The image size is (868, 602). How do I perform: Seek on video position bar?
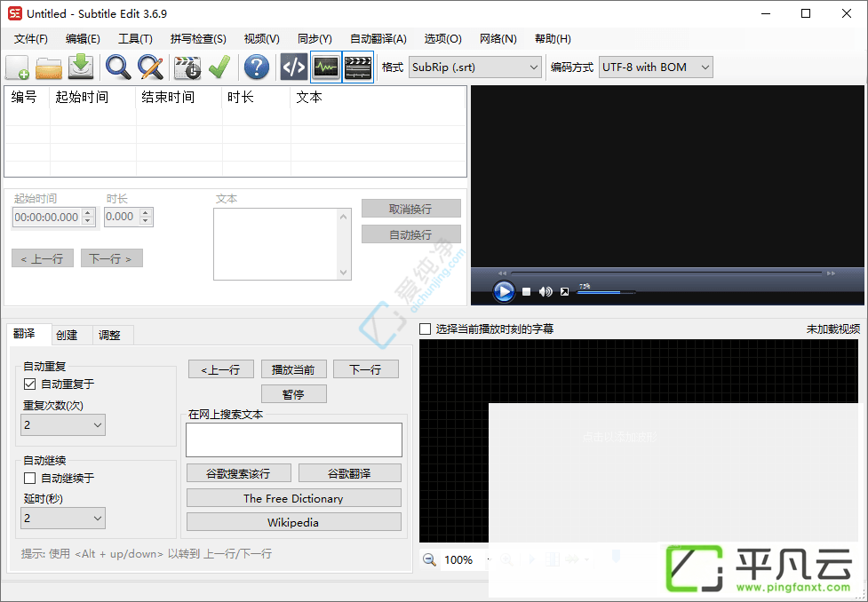[x=666, y=273]
